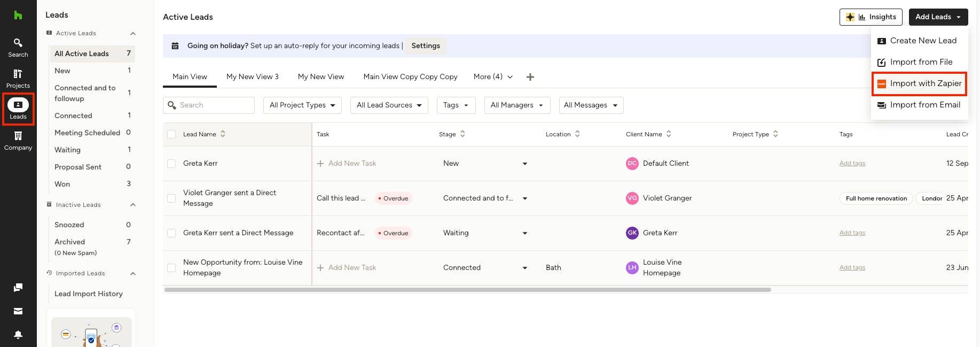Open the Projects sidebar icon

tap(18, 78)
